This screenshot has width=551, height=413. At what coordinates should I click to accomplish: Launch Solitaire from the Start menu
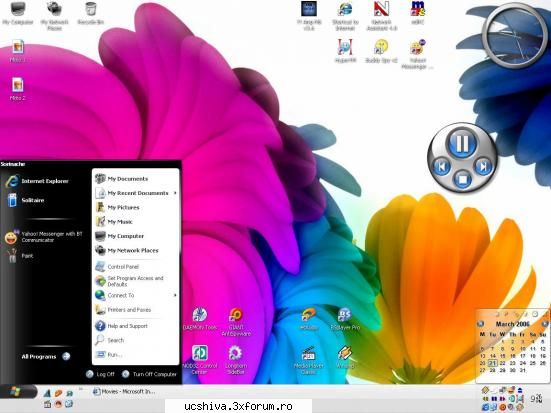click(27, 200)
